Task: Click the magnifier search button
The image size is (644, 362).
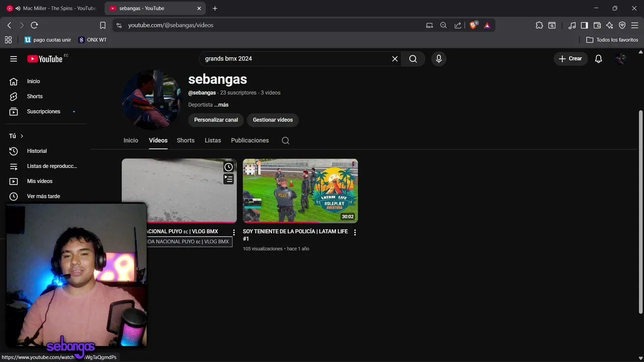Action: 413,59
